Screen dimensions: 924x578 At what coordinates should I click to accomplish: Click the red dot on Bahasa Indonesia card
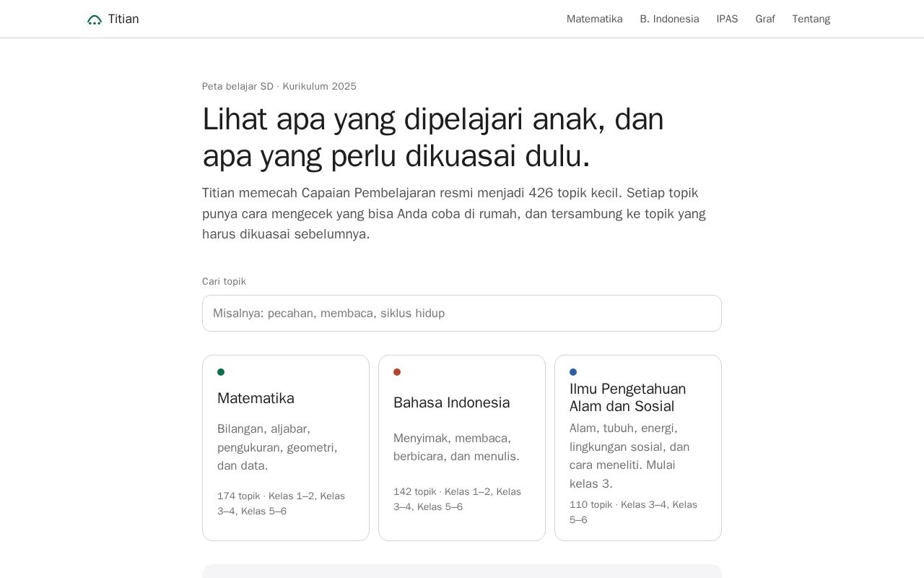397,372
